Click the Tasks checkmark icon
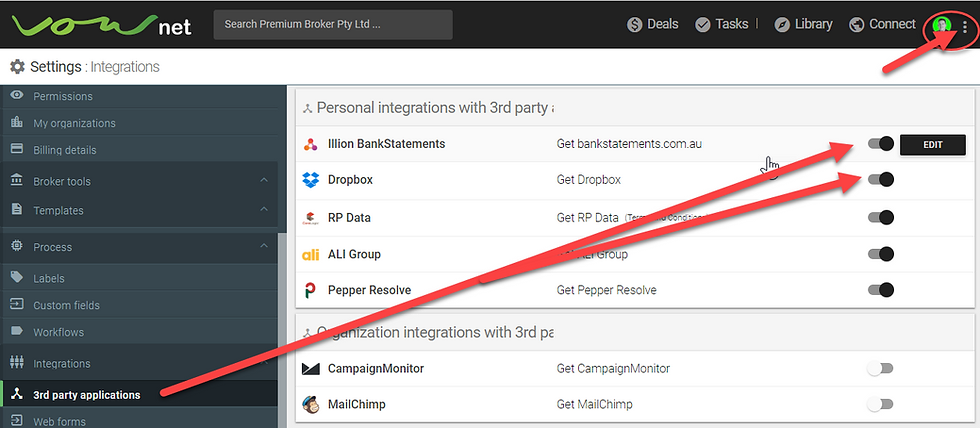This screenshot has height=428, width=980. [x=703, y=24]
